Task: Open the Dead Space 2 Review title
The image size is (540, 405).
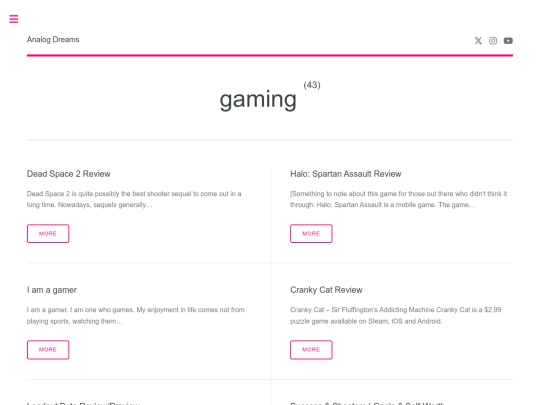Action: (x=69, y=174)
